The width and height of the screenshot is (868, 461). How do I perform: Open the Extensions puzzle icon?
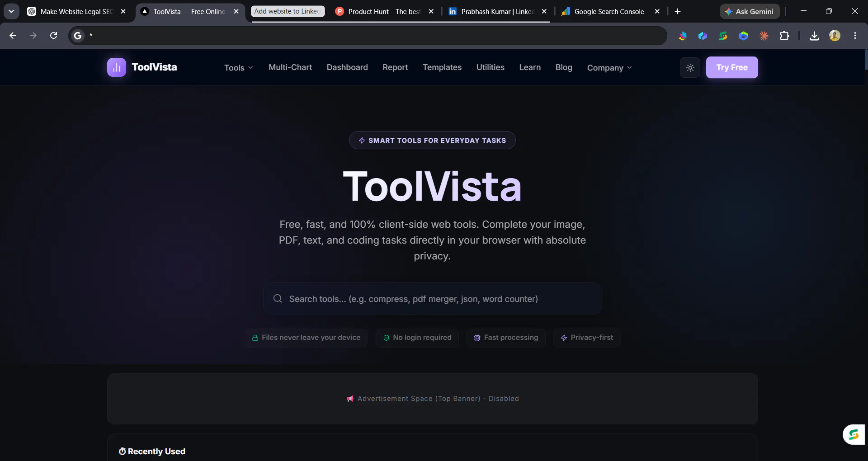click(784, 36)
